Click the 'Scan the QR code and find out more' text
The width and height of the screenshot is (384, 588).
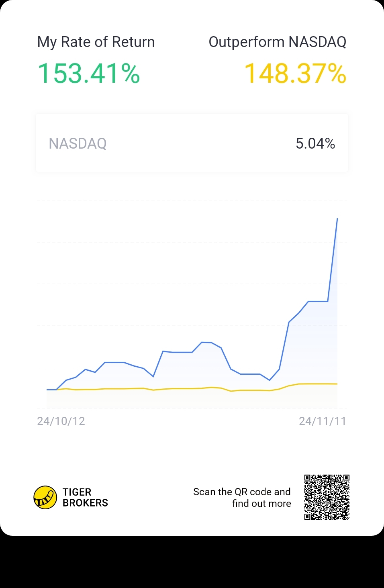[x=242, y=498]
